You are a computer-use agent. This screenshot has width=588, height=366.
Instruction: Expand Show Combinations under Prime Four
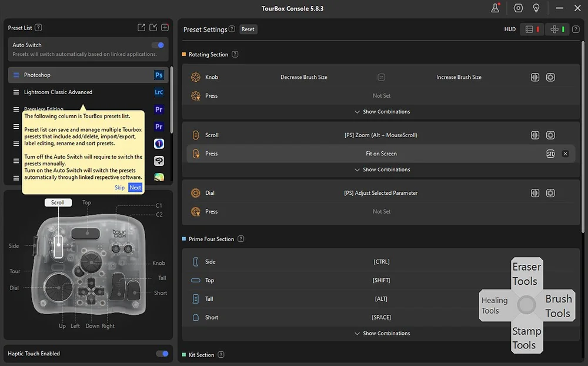click(382, 333)
